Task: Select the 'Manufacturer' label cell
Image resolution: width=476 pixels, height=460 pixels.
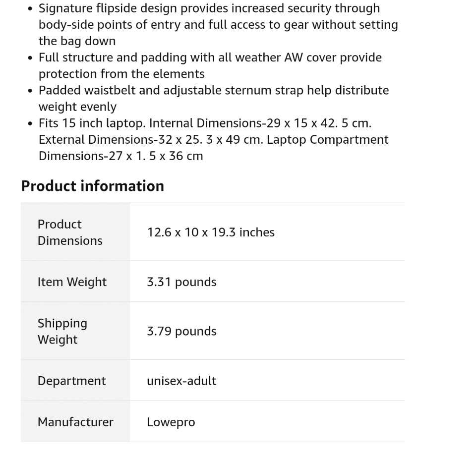Action: 75,422
